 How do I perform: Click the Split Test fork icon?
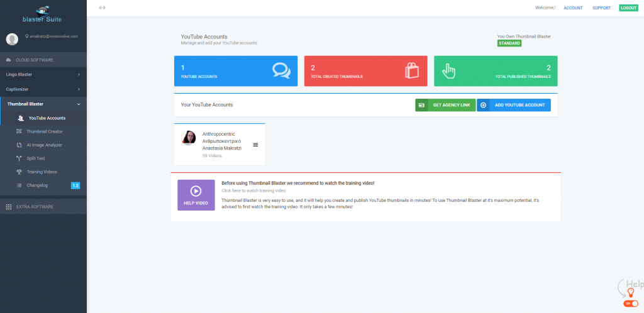click(19, 158)
